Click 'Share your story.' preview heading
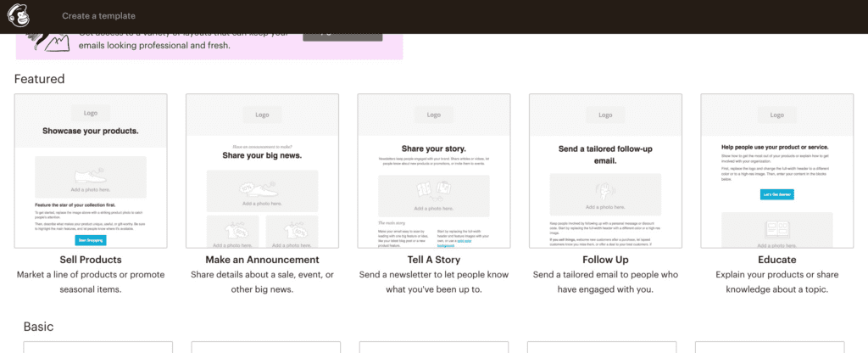The height and width of the screenshot is (353, 868). click(x=434, y=148)
